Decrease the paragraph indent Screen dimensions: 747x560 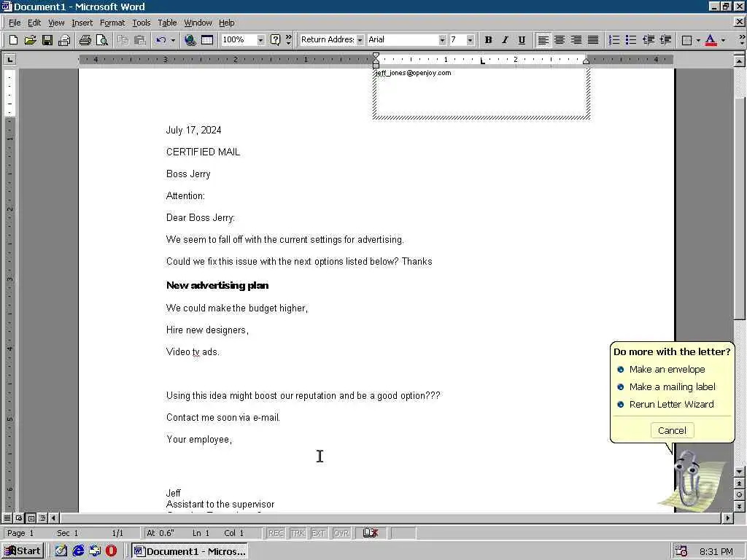(648, 40)
